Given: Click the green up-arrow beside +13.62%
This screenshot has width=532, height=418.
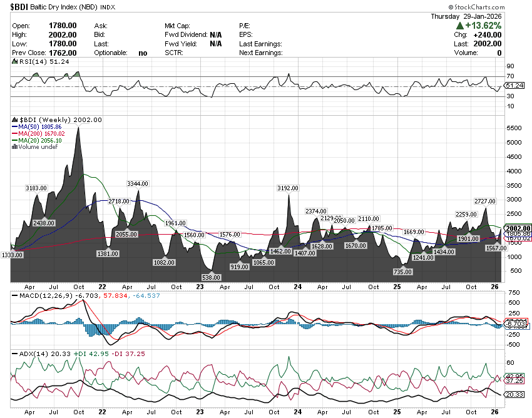Looking at the screenshot, I should (x=460, y=26).
